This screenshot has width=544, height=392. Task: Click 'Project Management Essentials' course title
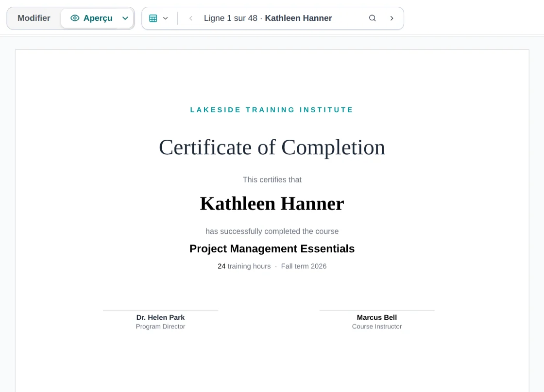coord(272,248)
